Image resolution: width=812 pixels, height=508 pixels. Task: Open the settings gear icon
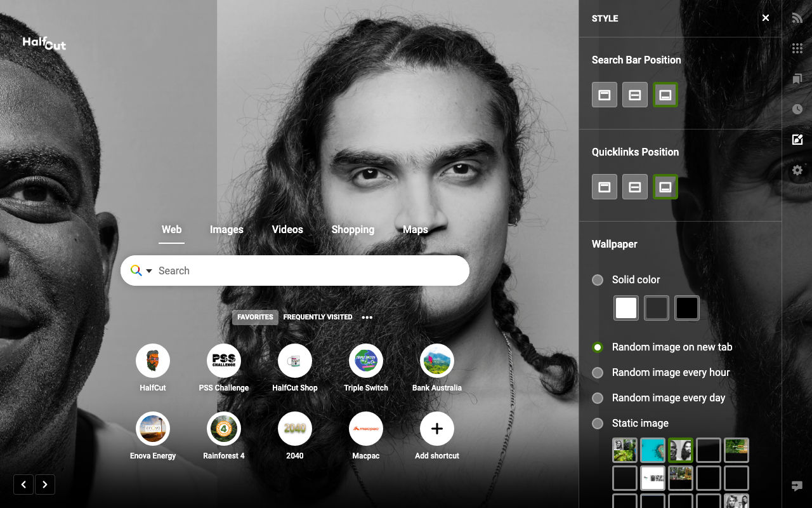click(x=797, y=170)
